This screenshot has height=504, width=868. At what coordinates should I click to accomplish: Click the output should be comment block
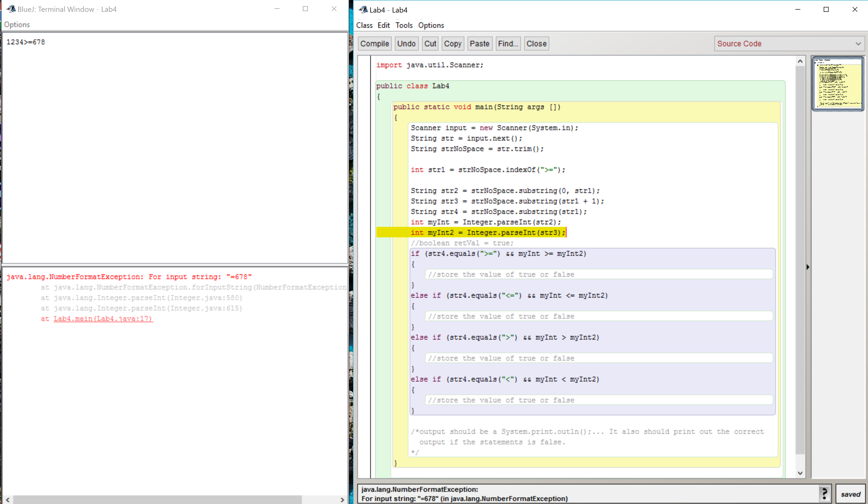pos(587,442)
